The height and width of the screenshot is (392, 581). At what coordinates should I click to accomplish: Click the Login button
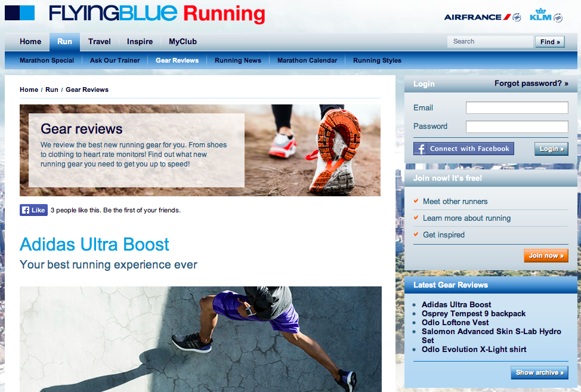(551, 149)
